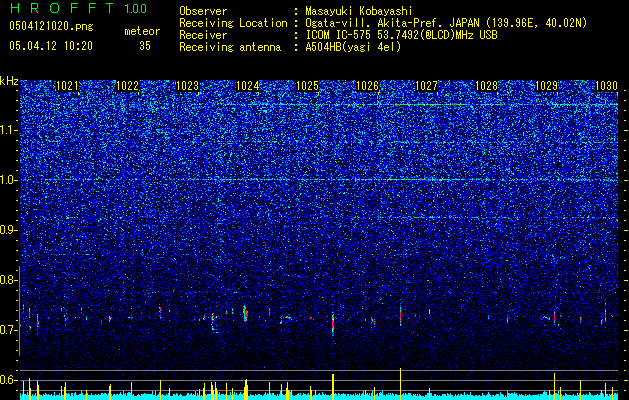Click the Receiver field label
This screenshot has height=400, width=629.
tap(203, 35)
